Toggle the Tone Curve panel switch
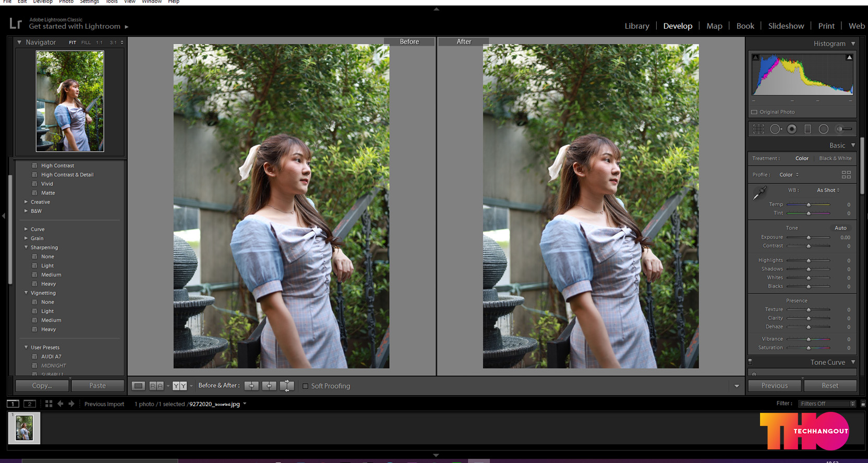Screen dimensions: 868x463 (x=750, y=362)
